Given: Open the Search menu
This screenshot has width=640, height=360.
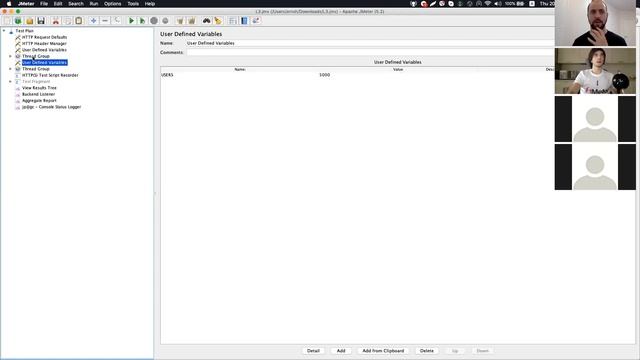Looking at the screenshot, I should [76, 4].
